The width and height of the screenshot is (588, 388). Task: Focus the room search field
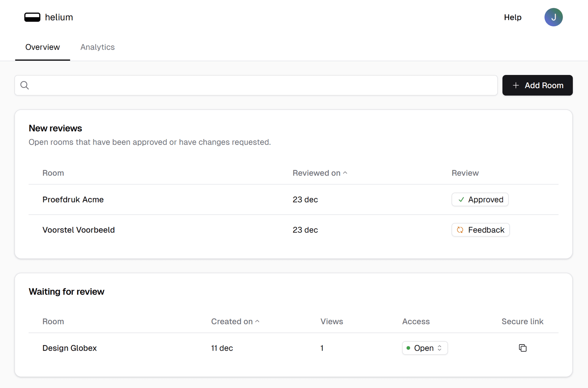click(256, 85)
